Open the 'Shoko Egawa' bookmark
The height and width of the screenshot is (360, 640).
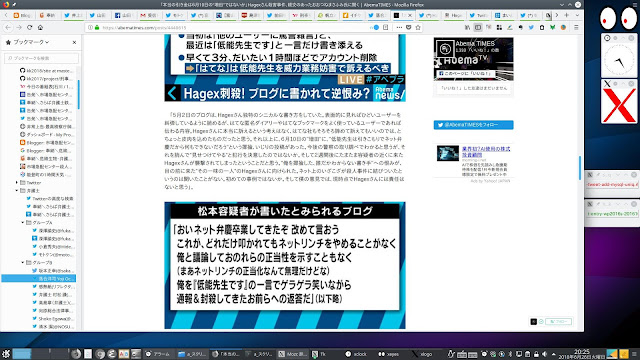[53, 318]
